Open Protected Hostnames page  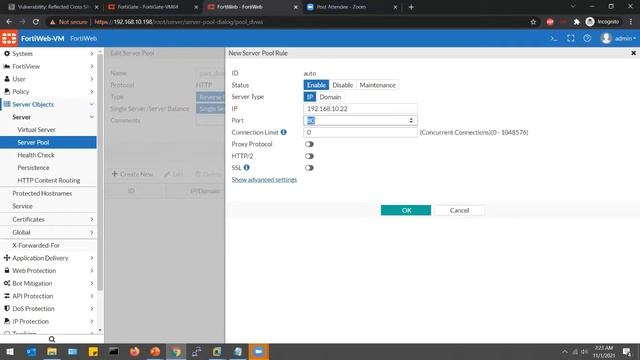pyautogui.click(x=42, y=193)
